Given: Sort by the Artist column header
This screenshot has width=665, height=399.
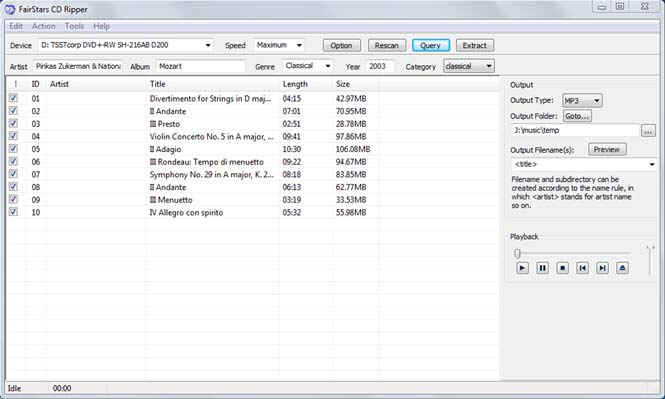Looking at the screenshot, I should [x=96, y=84].
